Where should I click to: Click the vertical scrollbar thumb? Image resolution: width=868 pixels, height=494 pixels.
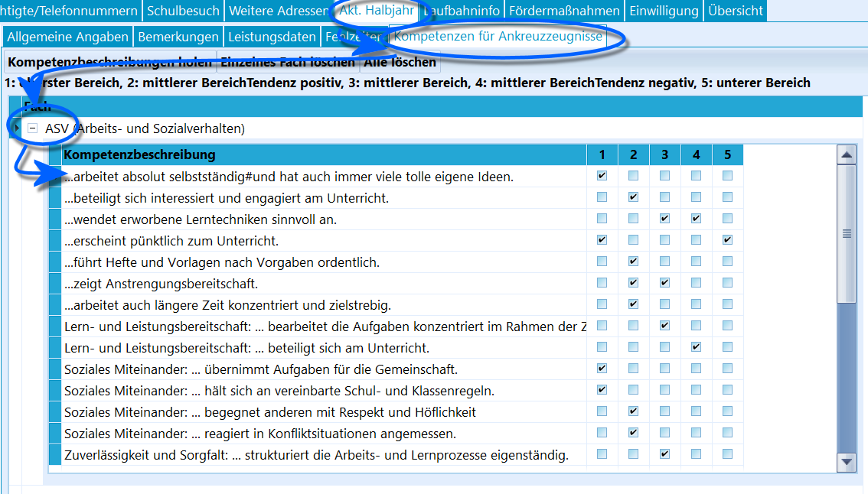(847, 233)
